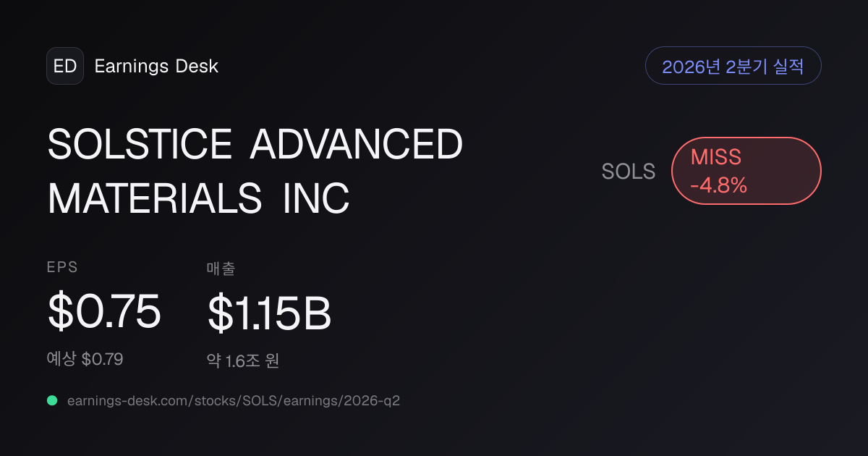Screen dimensions: 868x456
Task: Click the ED logo icon
Action: pos(65,66)
